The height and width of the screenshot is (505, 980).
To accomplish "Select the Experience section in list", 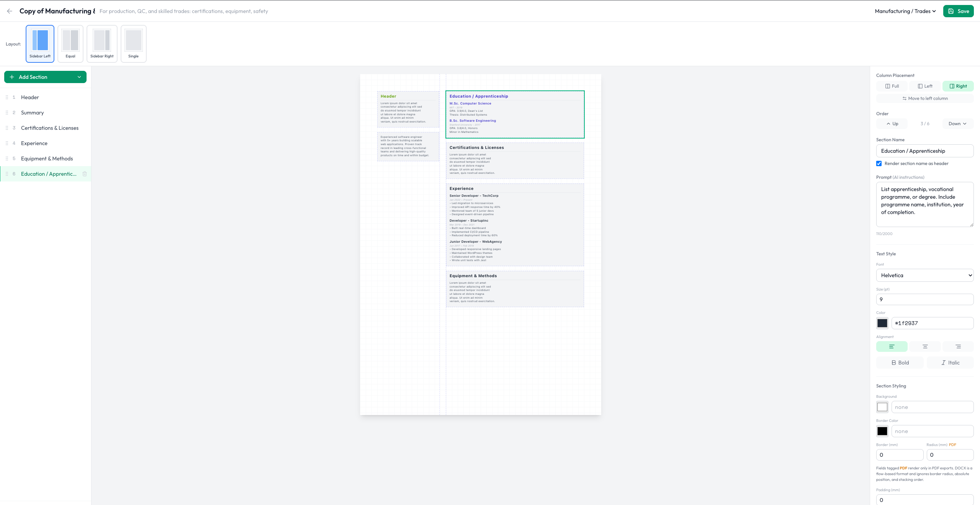I will tap(46, 143).
